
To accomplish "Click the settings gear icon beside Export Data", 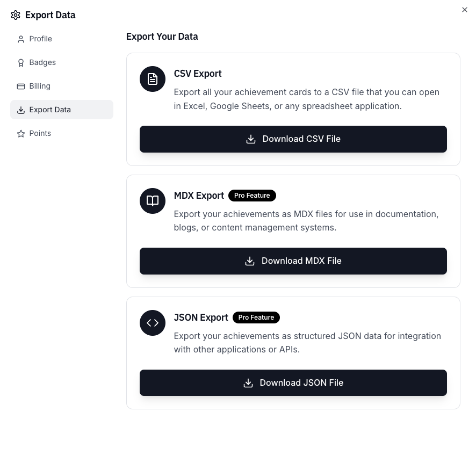I will [16, 15].
